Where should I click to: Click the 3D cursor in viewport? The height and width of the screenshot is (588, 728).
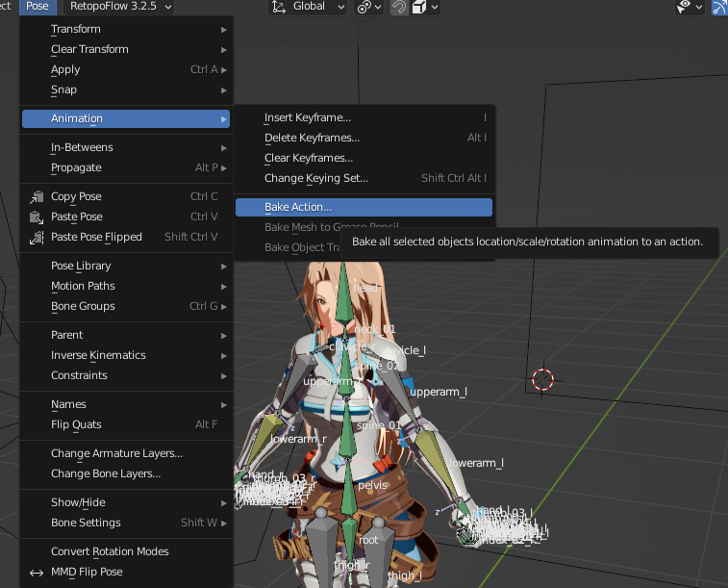(x=542, y=380)
